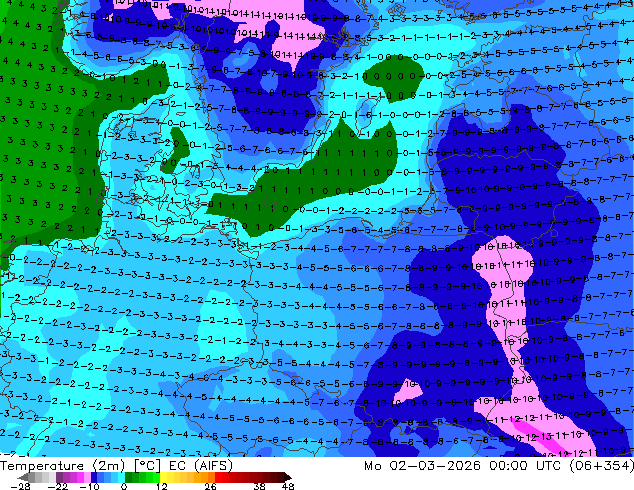Click the '38' legend scale label
The image size is (634, 490).
click(x=260, y=486)
